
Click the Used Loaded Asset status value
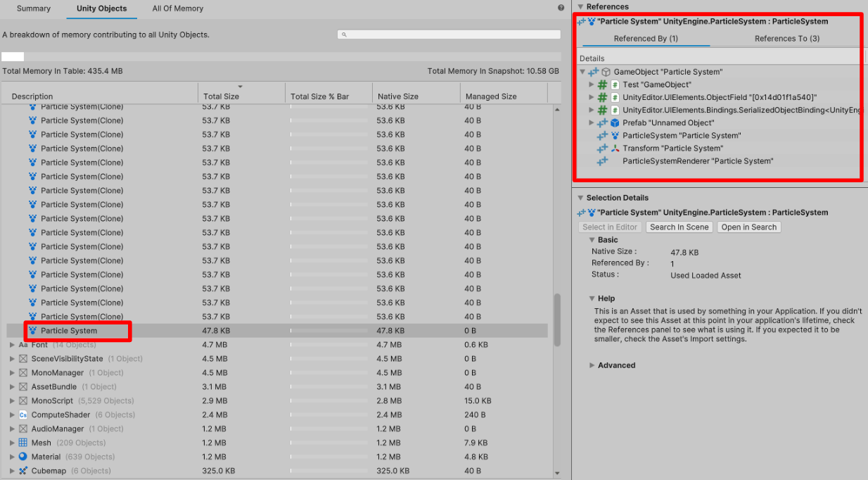point(706,275)
